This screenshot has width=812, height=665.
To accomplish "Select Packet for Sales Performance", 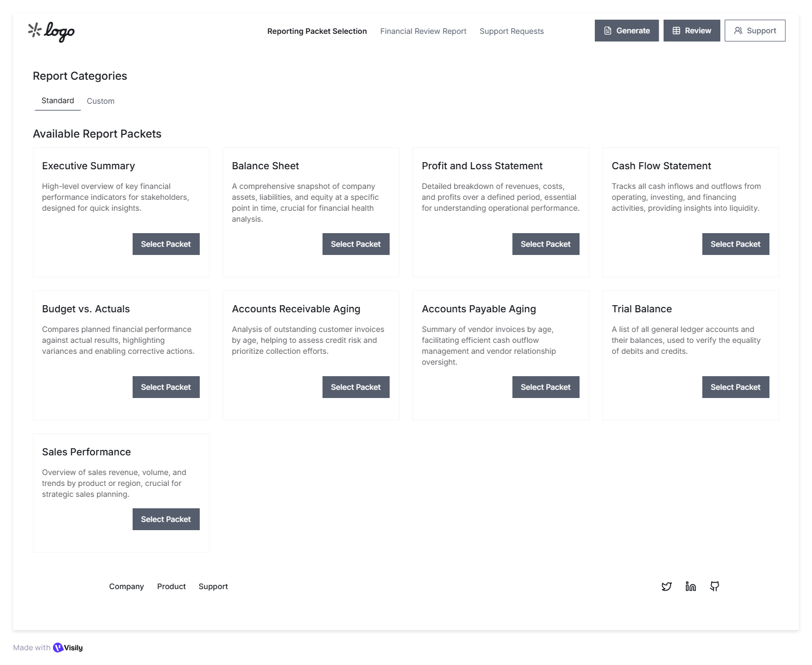I will [x=166, y=519].
